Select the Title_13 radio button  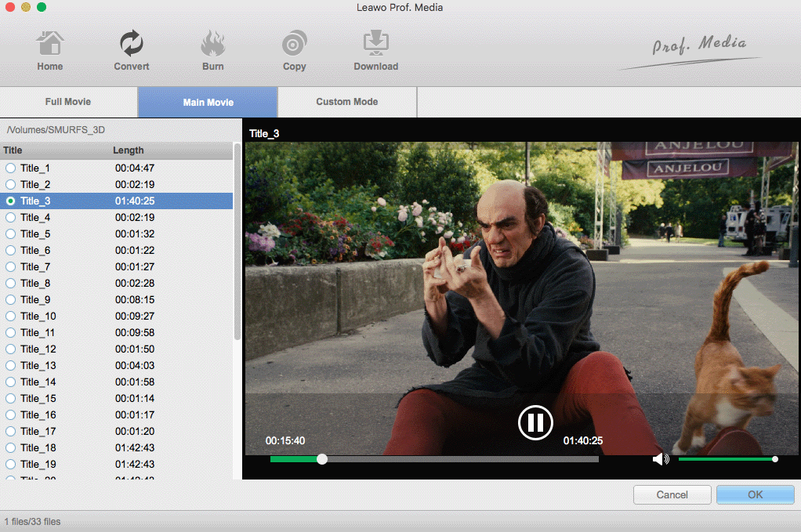coord(11,366)
